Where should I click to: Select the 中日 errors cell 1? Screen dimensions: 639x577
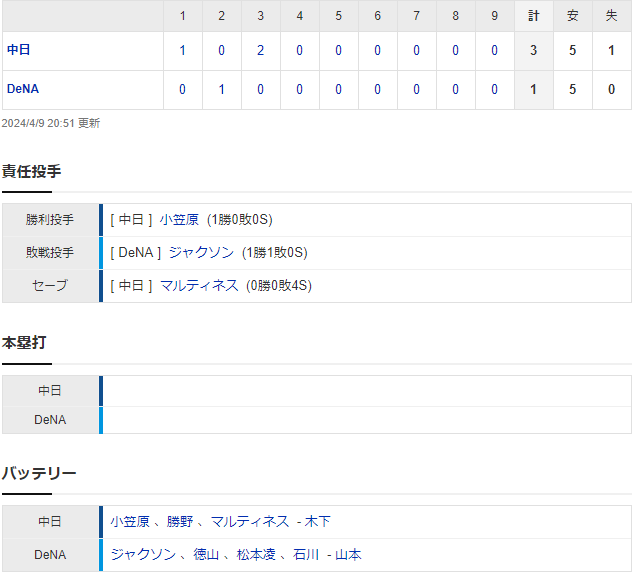tap(612, 51)
